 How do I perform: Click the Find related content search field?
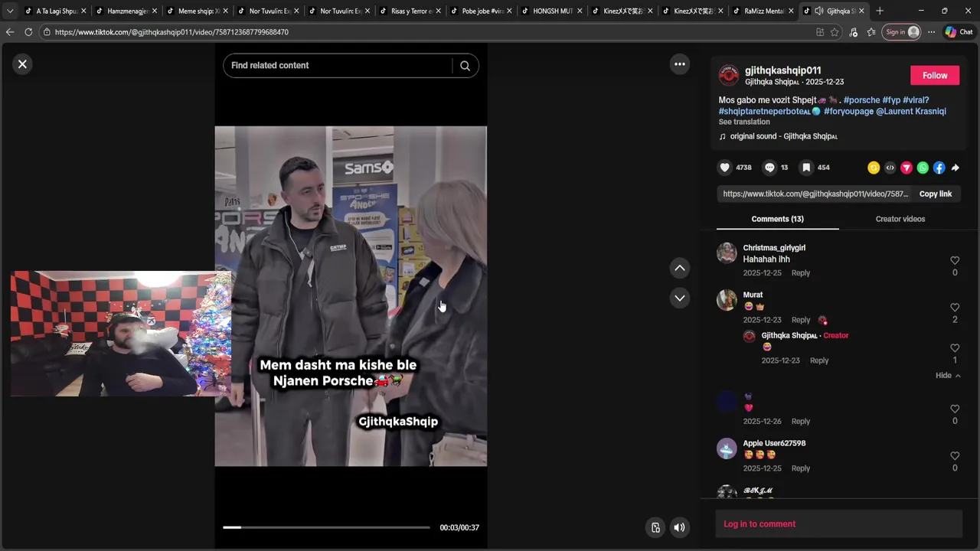click(x=339, y=66)
